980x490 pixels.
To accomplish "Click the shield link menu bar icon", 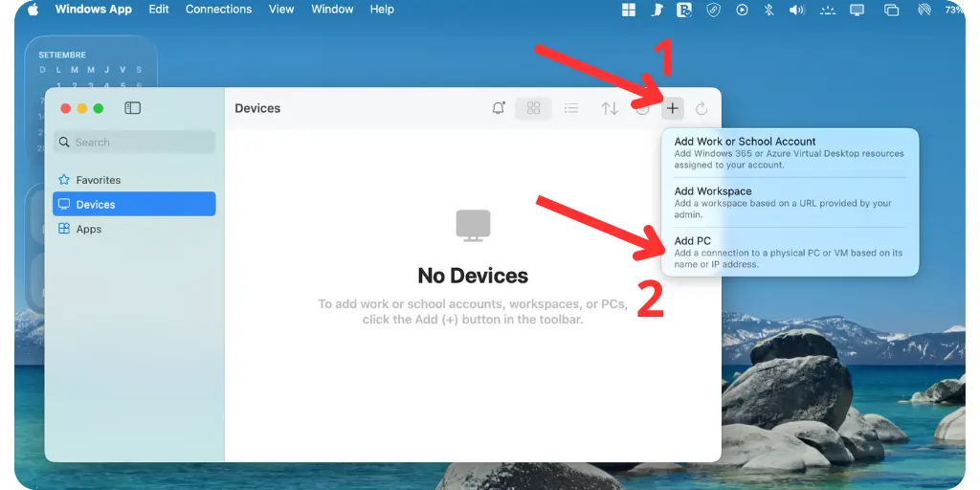I will (x=713, y=10).
